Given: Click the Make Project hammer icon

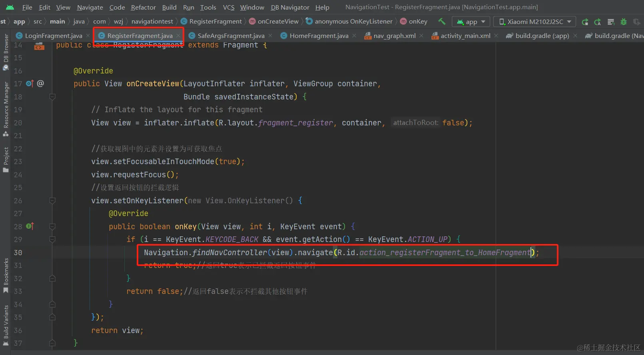Looking at the screenshot, I should (x=442, y=22).
